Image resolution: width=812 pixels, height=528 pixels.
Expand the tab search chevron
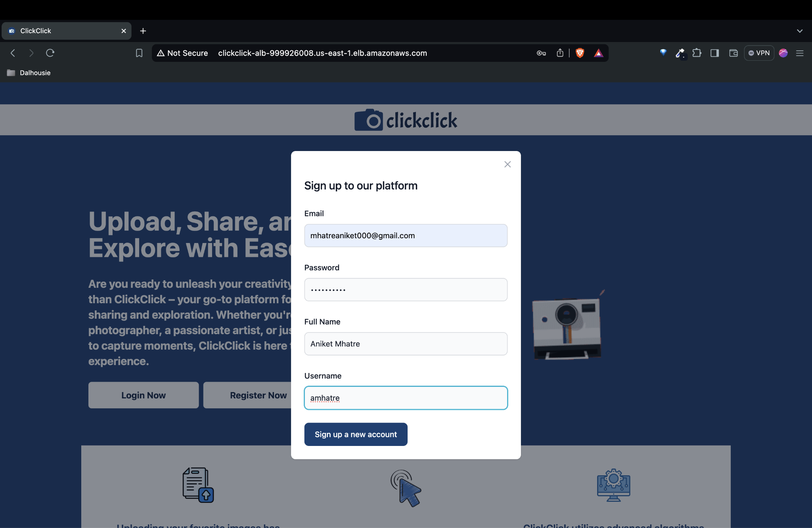point(800,31)
